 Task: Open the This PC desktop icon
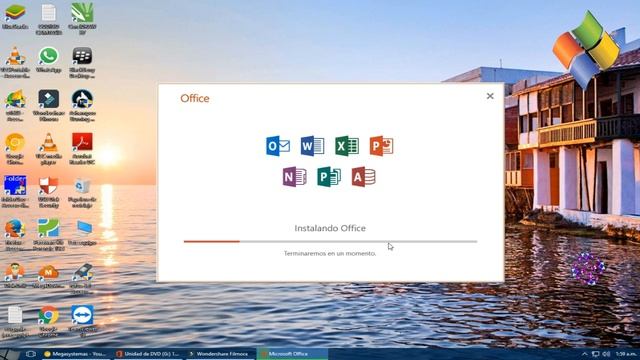pos(82,233)
